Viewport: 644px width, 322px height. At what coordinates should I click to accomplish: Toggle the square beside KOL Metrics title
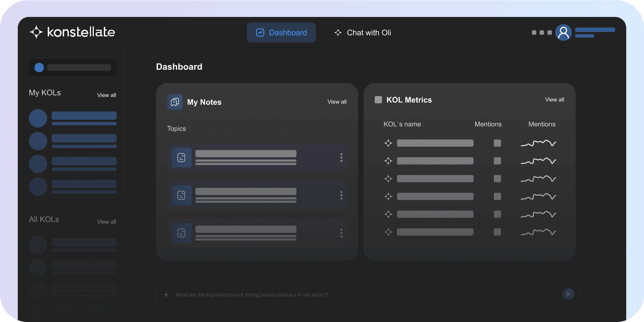tap(378, 100)
